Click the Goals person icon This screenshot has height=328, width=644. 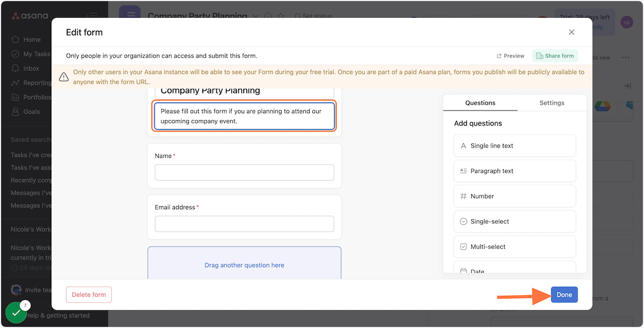coord(15,112)
